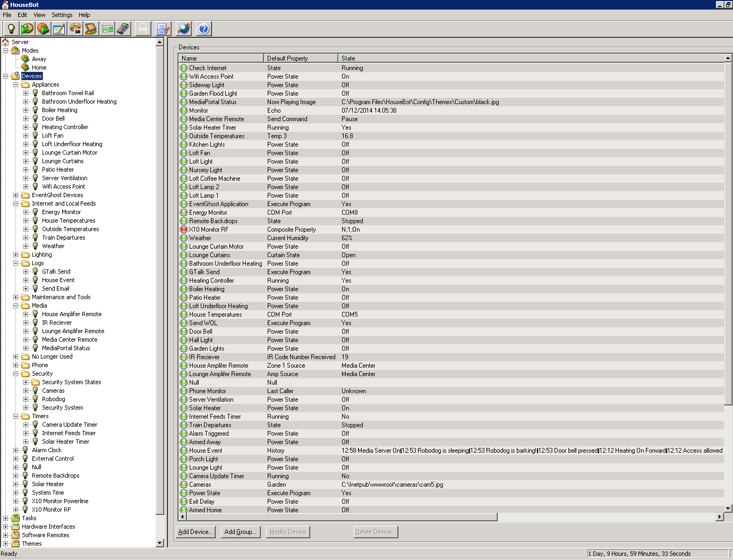733x560 pixels.
Task: Click the green status icon beside House Event in list
Action: 184,451
